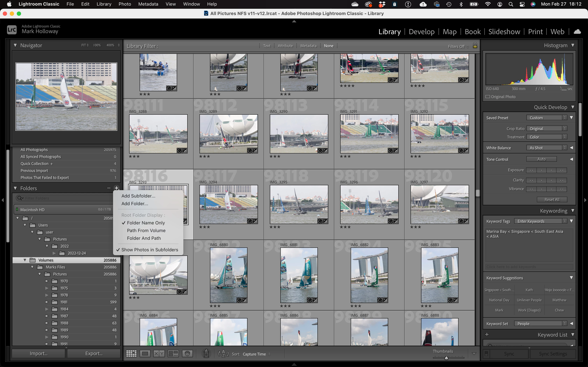The width and height of the screenshot is (588, 367).
Task: Select Path From Volume display option
Action: pyautogui.click(x=146, y=231)
